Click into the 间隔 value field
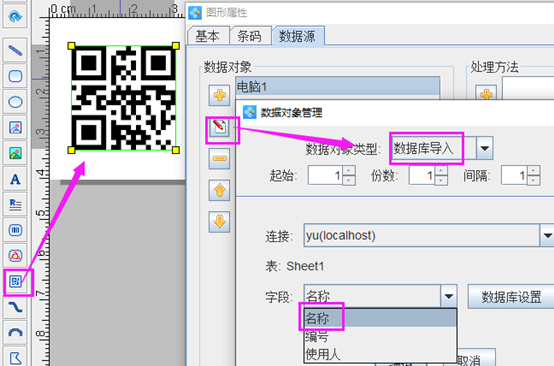Image resolution: width=554 pixels, height=366 pixels. (514, 175)
